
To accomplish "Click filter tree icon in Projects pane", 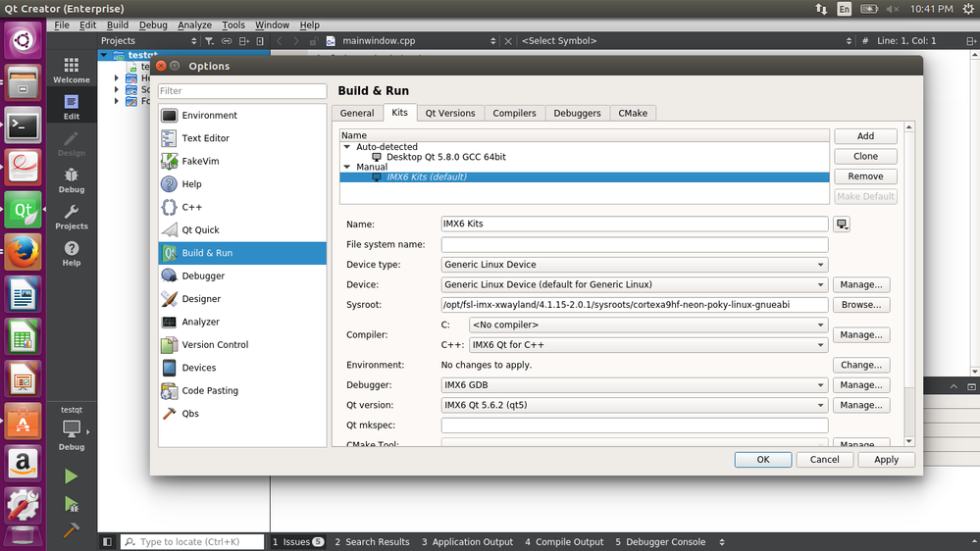I will point(209,41).
